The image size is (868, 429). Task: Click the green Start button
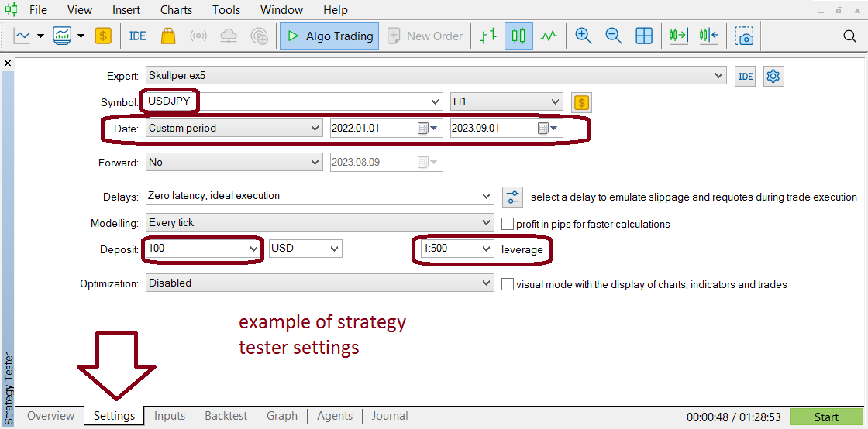[826, 417]
